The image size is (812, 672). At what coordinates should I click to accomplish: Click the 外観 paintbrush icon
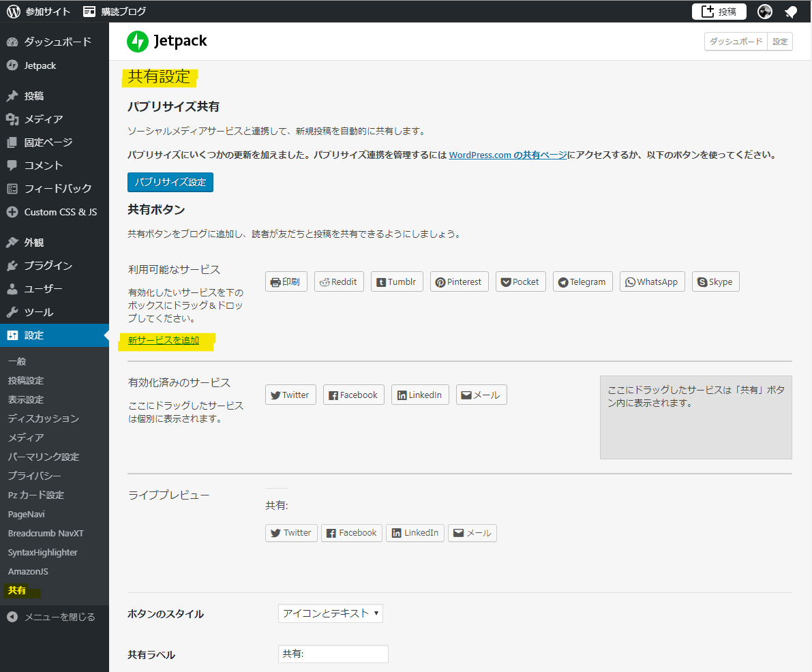[12, 243]
